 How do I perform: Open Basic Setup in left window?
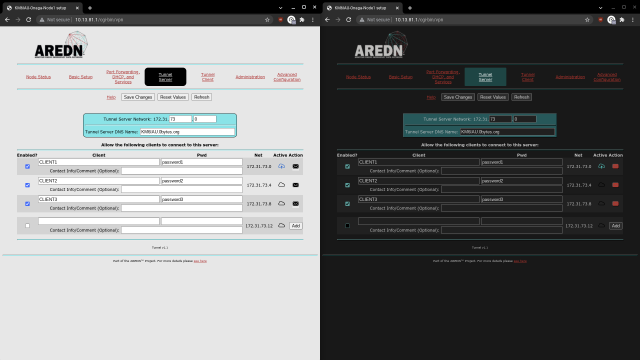pos(80,77)
